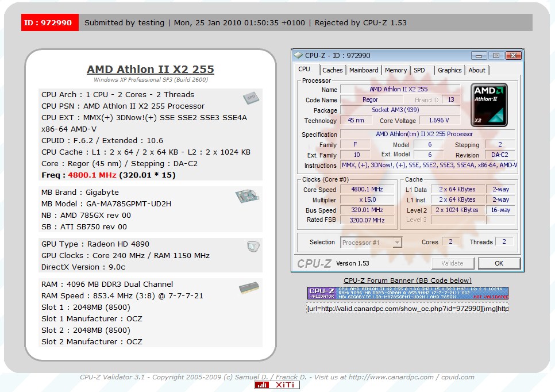Open the Mainboard tab
Viewport: 555px width, 392px height.
tap(364, 70)
